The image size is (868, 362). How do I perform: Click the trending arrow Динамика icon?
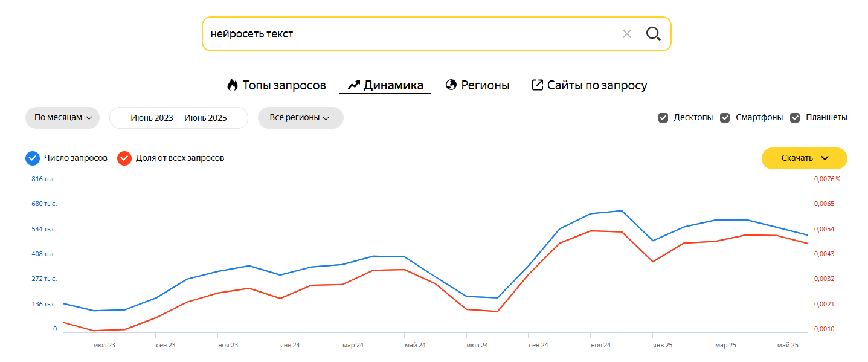point(354,85)
